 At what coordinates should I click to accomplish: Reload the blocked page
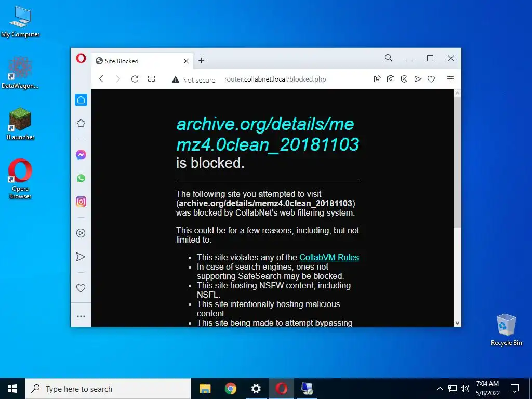point(135,79)
